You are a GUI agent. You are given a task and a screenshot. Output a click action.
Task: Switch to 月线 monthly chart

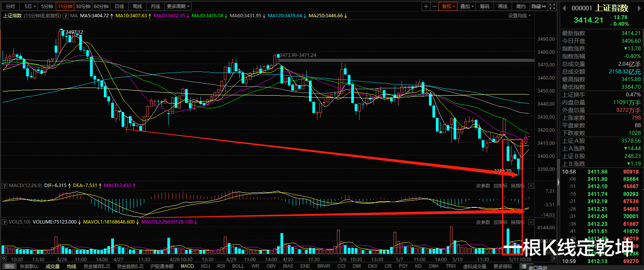coord(155,7)
